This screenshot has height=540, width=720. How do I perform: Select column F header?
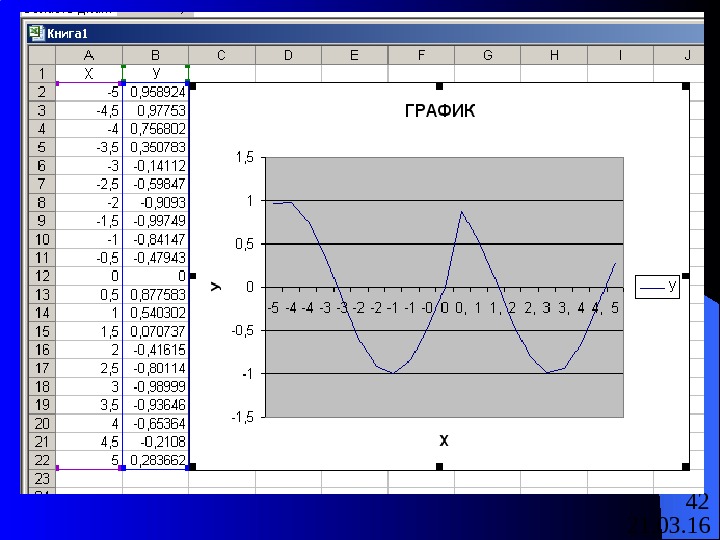click(421, 56)
